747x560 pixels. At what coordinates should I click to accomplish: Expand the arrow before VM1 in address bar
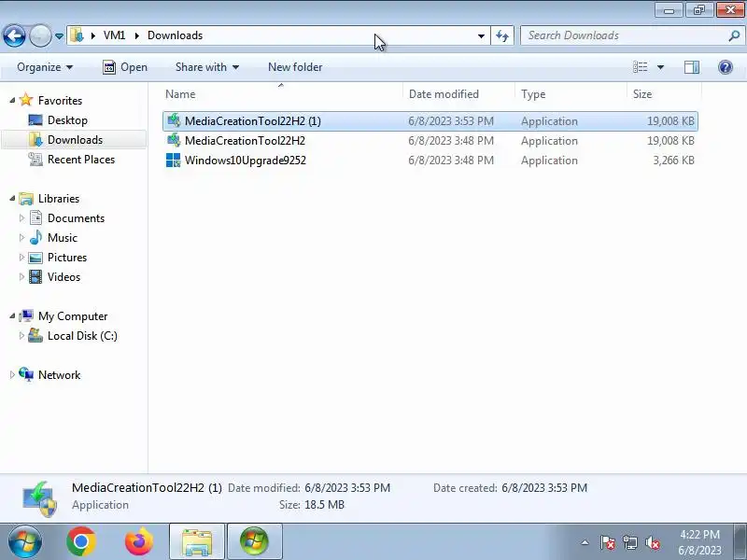pyautogui.click(x=92, y=35)
